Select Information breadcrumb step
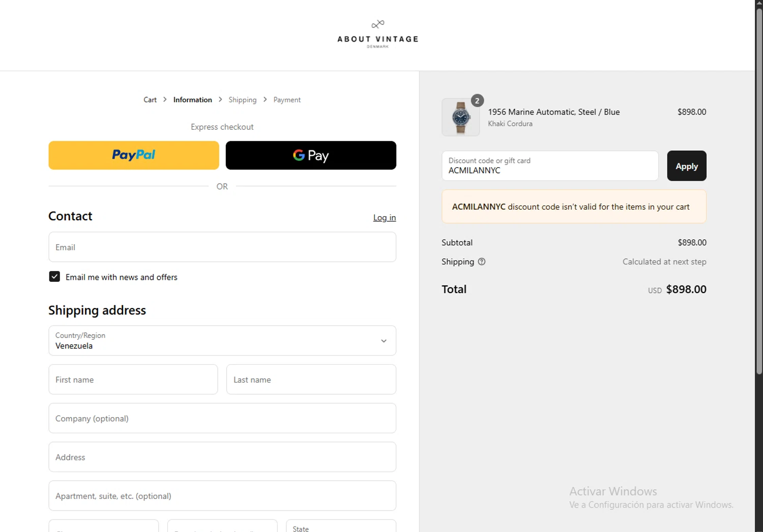 [192, 100]
